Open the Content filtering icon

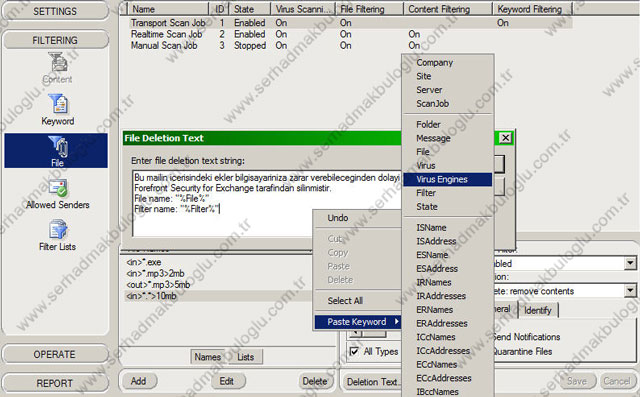point(57,67)
